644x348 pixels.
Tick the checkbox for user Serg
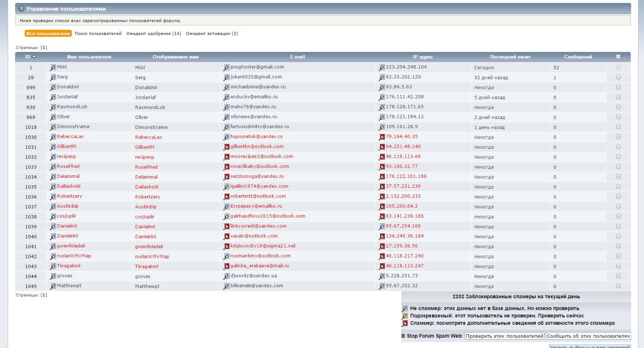coord(618,77)
